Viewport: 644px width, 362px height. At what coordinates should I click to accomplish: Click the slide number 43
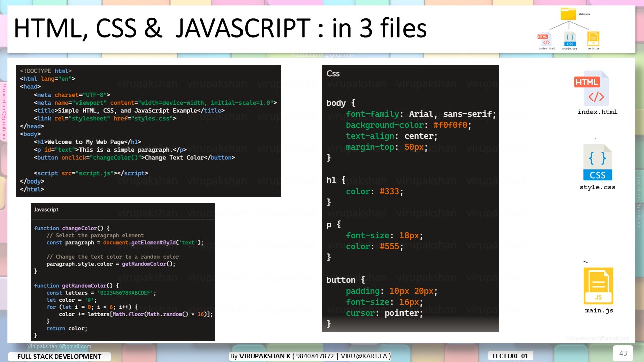coord(623,353)
